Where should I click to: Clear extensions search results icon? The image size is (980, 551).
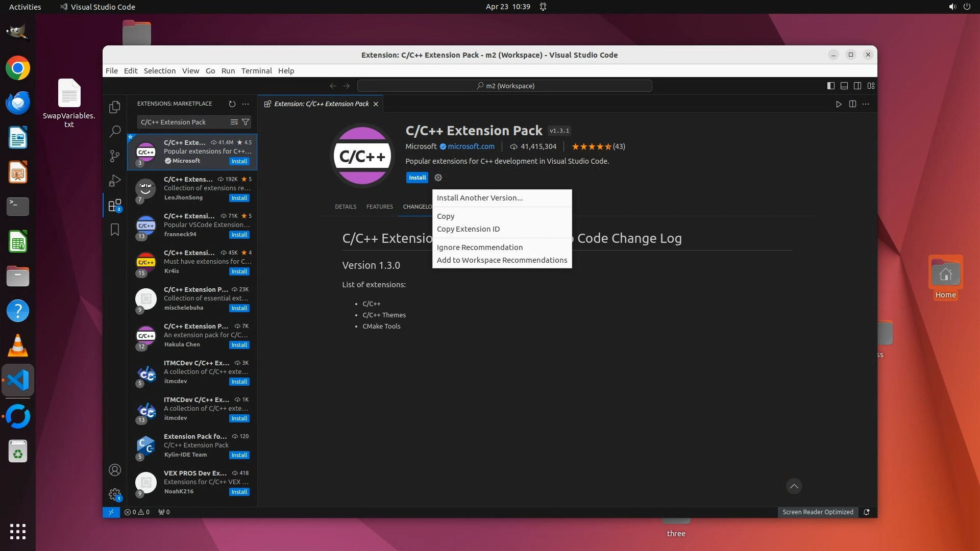(234, 122)
